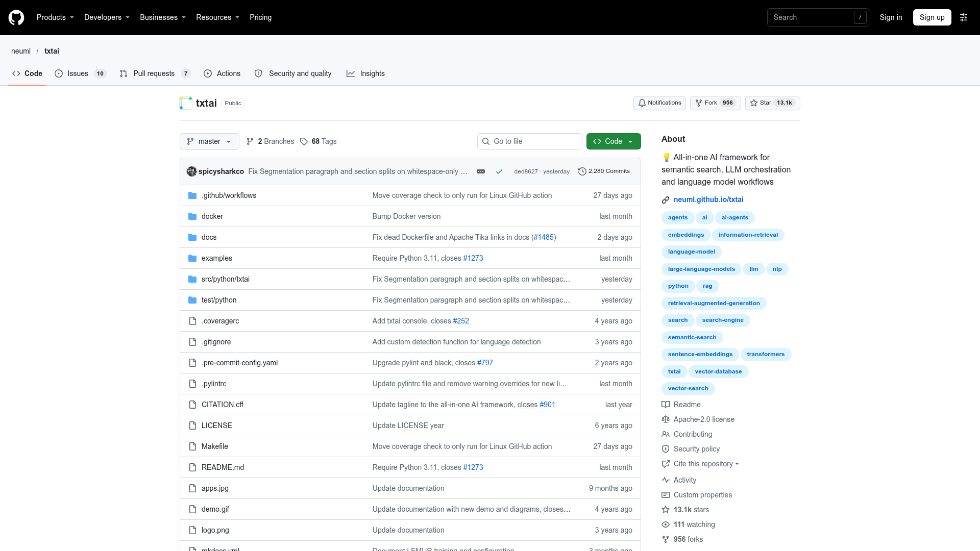This screenshot has height=551, width=980.
Task: Click the Notifications bell button
Action: tap(660, 103)
